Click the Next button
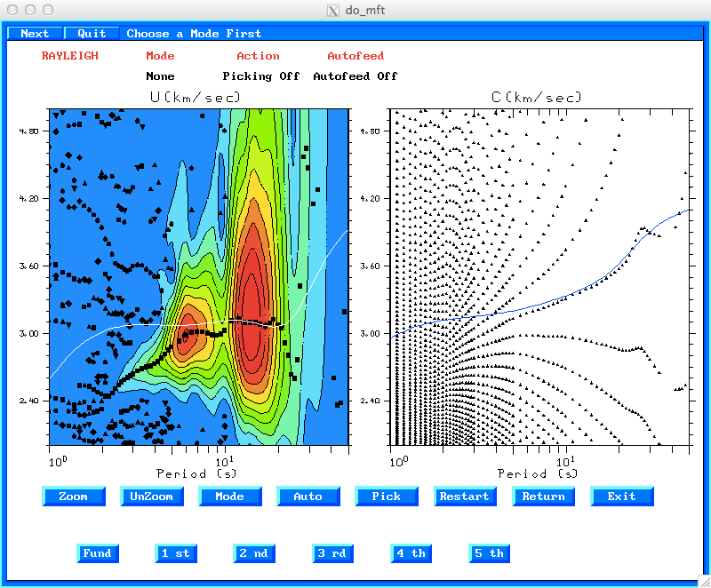 tap(35, 34)
